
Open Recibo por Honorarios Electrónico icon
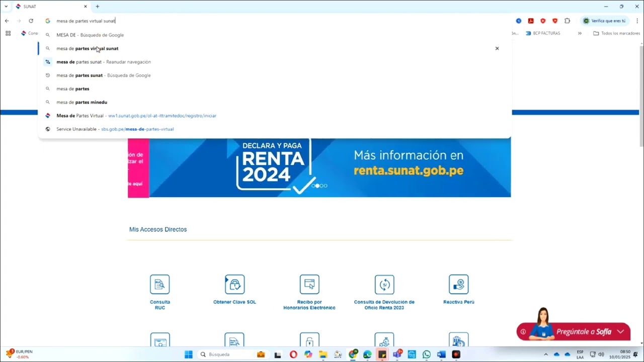[309, 284]
